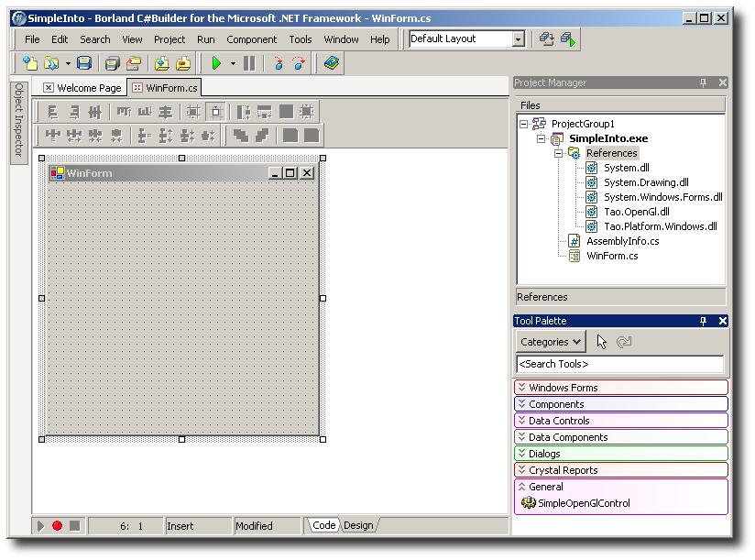The image size is (755, 560).
Task: Click the Open file folder icon
Action: [x=51, y=63]
